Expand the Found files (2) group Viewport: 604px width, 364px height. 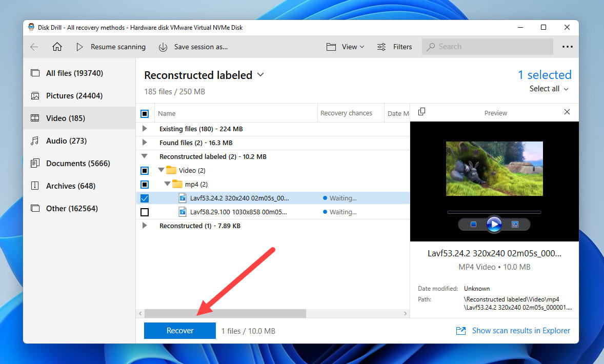(145, 143)
